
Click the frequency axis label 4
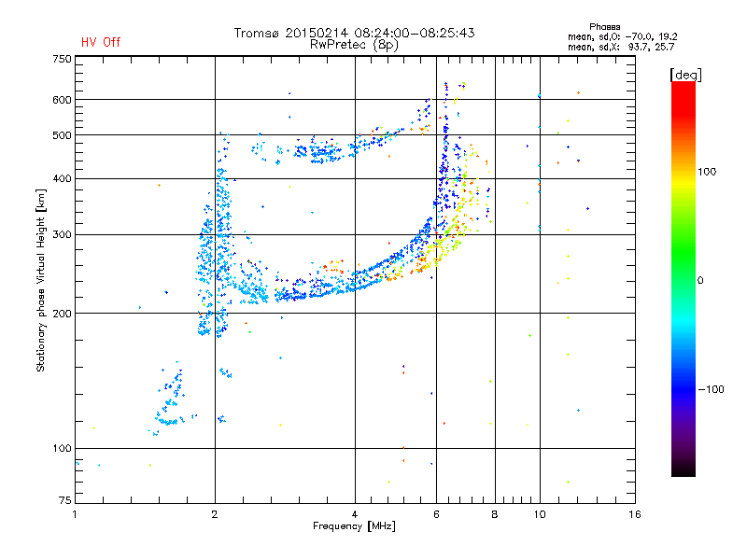355,514
